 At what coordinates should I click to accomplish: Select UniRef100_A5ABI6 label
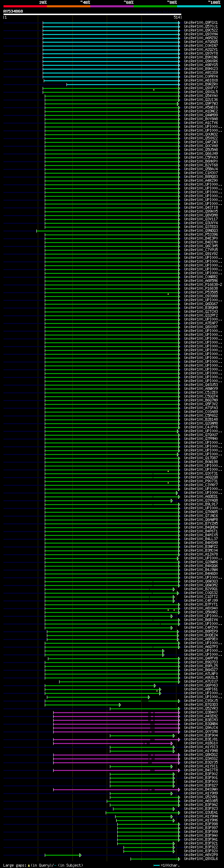click(201, 108)
